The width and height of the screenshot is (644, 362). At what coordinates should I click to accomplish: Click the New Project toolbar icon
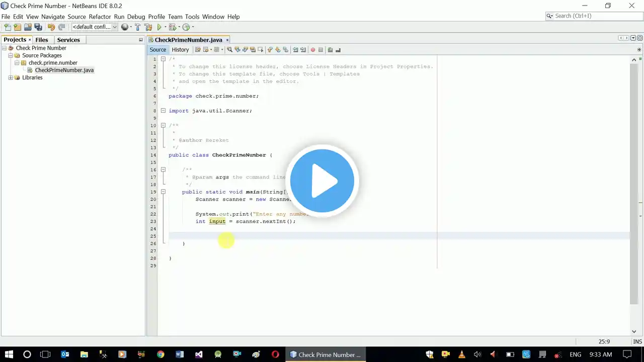pos(18,27)
